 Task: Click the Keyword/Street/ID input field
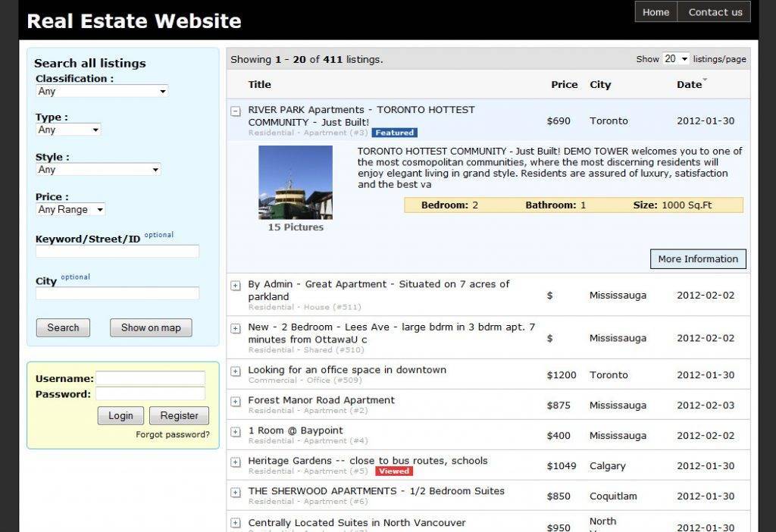(117, 251)
